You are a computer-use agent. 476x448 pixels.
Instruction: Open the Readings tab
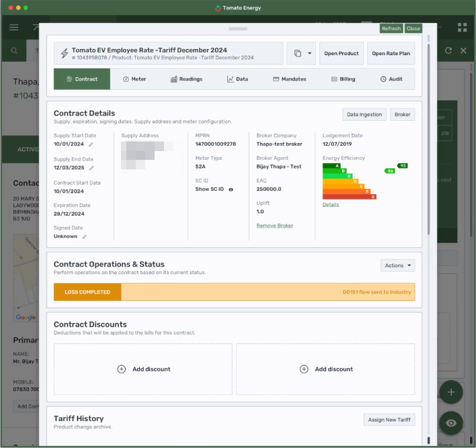[186, 79]
